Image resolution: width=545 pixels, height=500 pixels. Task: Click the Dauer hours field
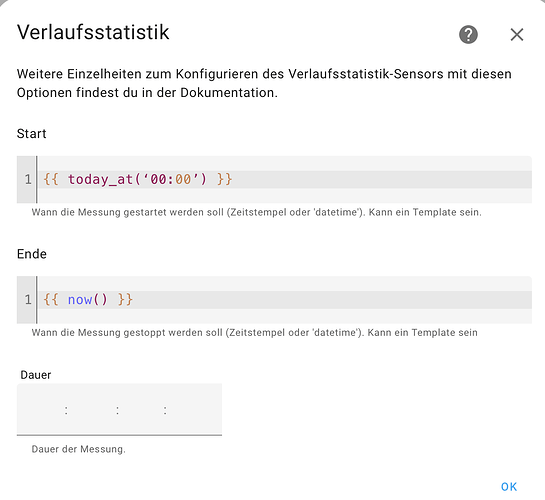pyautogui.click(x=92, y=410)
